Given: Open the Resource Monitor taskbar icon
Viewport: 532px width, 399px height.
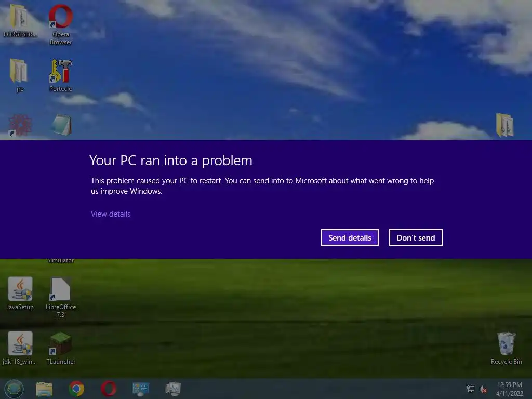Looking at the screenshot, I should (173, 389).
